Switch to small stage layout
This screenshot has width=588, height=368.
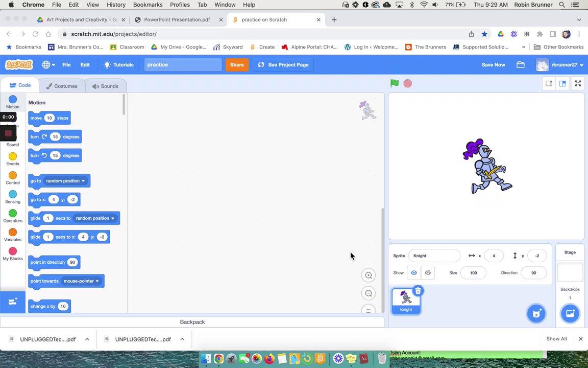(549, 83)
